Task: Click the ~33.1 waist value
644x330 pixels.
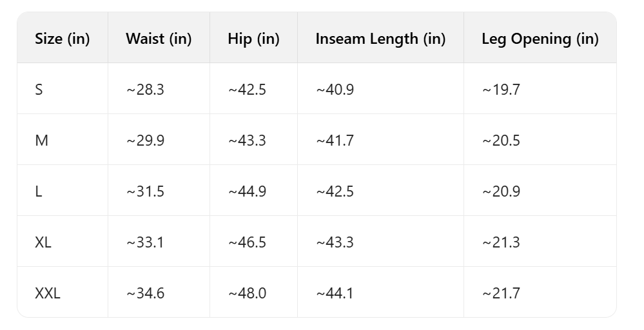Action: (145, 242)
